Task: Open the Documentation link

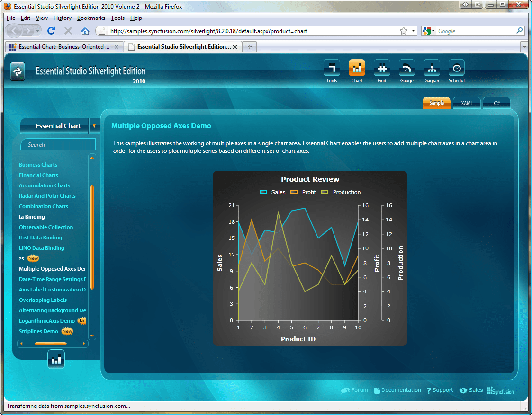Action: (x=397, y=390)
